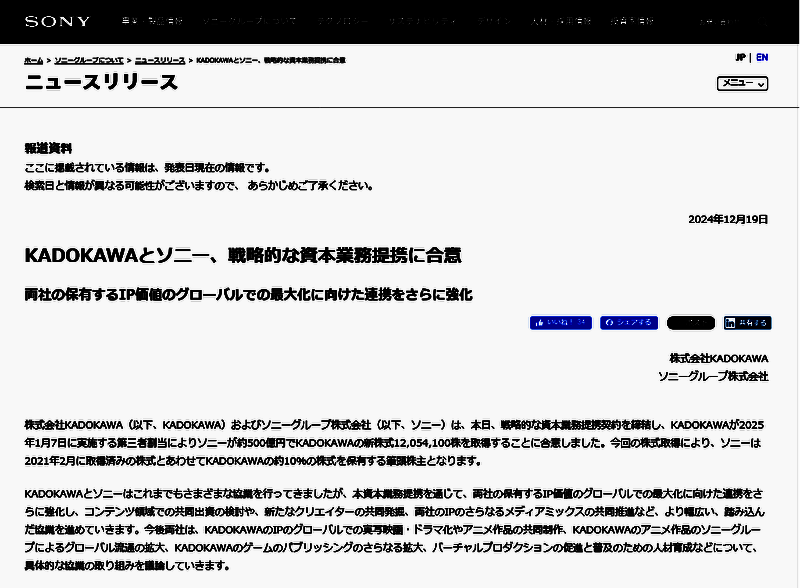This screenshot has width=800, height=588.
Task: Click the KADOKAWAとソニー breadcrumb entry
Action: (270, 59)
